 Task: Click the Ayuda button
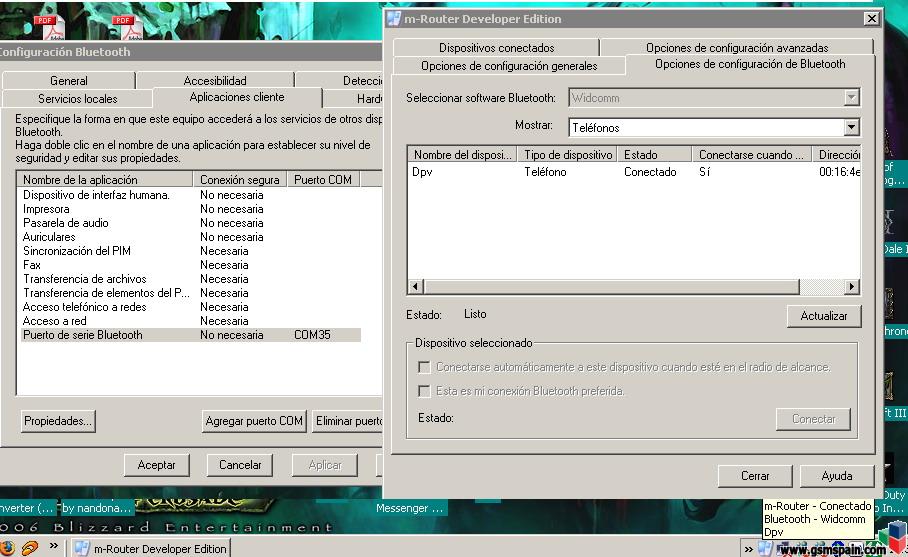tap(837, 476)
